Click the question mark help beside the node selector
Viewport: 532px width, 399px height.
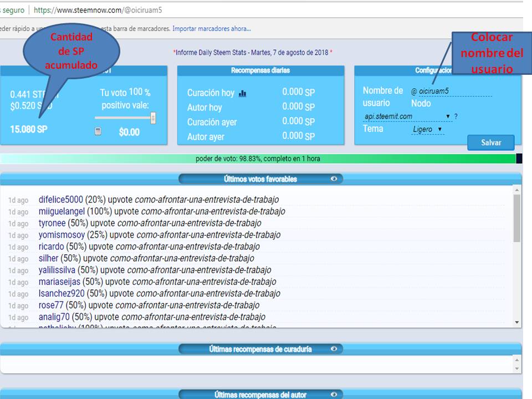pos(456,116)
